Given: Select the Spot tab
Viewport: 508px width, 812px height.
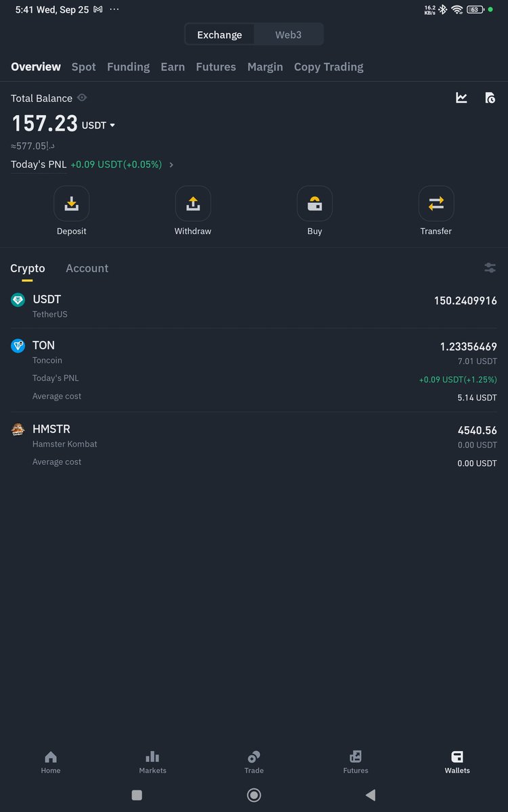Looking at the screenshot, I should pos(84,67).
